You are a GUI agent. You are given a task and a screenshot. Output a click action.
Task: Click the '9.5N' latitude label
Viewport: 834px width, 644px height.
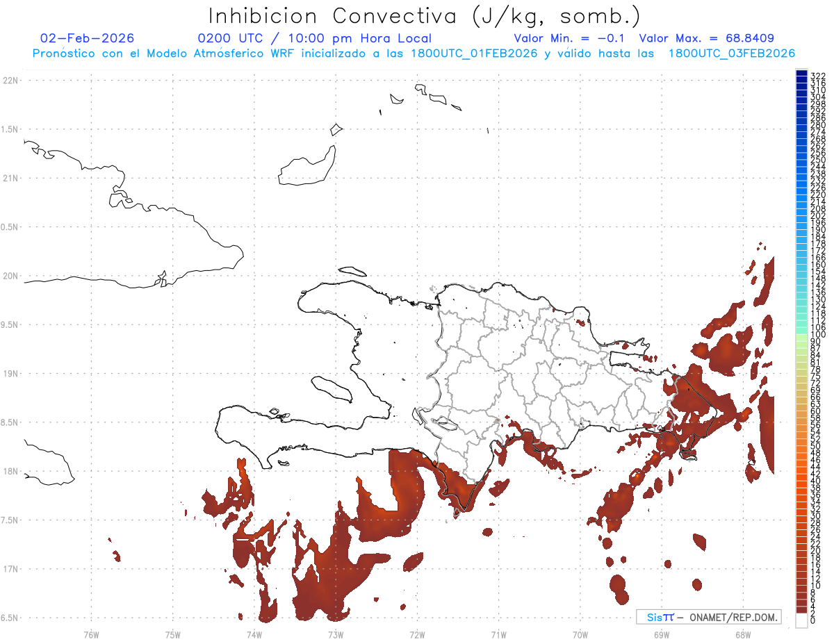click(10, 324)
